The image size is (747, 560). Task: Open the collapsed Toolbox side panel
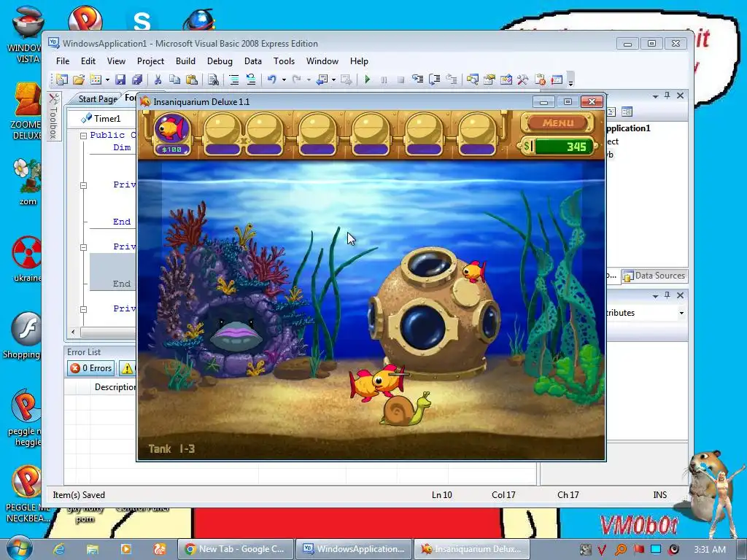(x=54, y=116)
